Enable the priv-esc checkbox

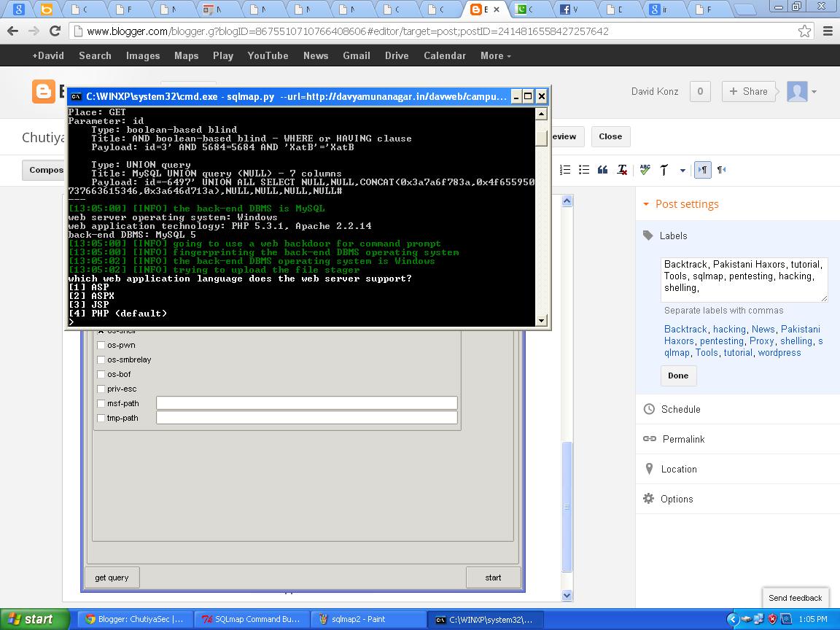[x=101, y=389]
